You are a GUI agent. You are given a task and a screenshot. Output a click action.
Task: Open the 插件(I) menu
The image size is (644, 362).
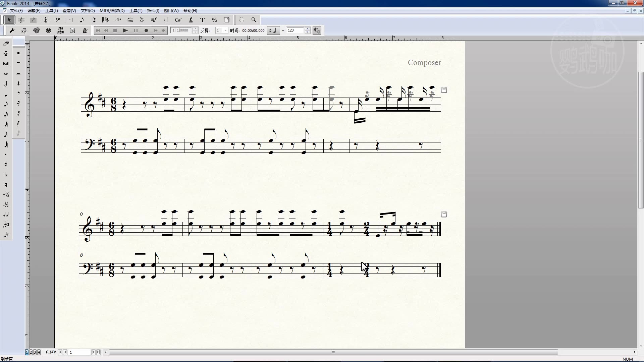(x=153, y=11)
